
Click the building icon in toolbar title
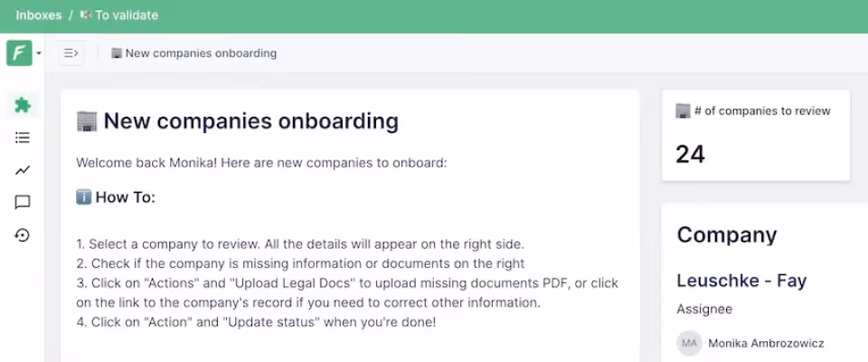[117, 53]
